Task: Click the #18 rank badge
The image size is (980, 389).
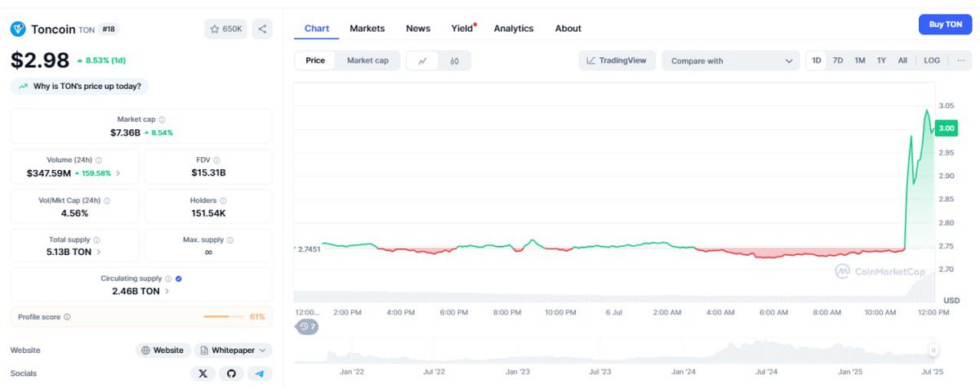Action: (108, 29)
